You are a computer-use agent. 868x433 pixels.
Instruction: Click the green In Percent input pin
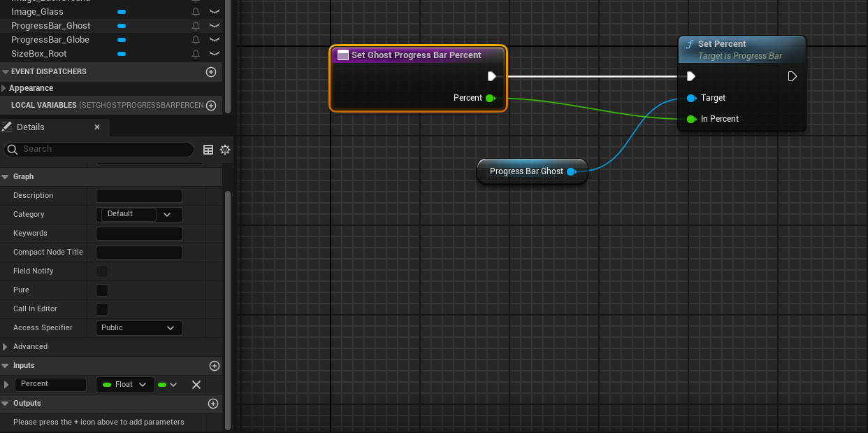[x=691, y=119]
